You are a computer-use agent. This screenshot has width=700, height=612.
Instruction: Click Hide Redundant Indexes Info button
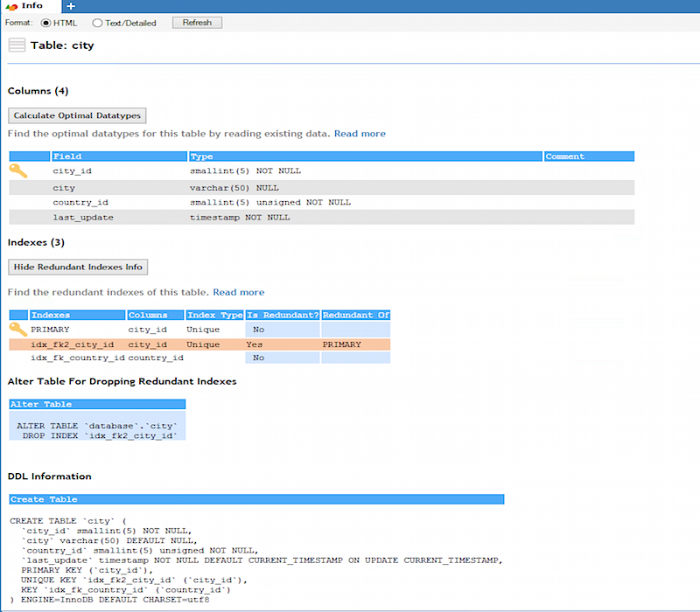click(x=78, y=268)
